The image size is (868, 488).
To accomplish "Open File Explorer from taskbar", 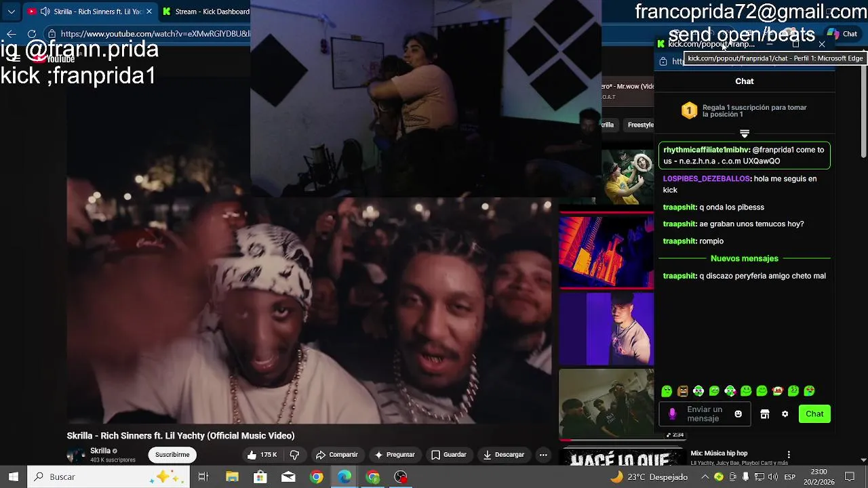I will [x=232, y=476].
